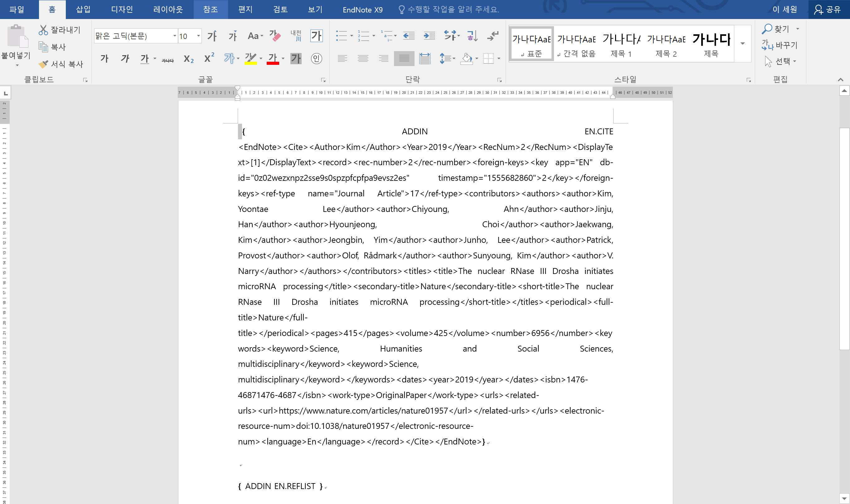The width and height of the screenshot is (850, 504).
Task: Click the character border 가 icon
Action: coord(316,36)
